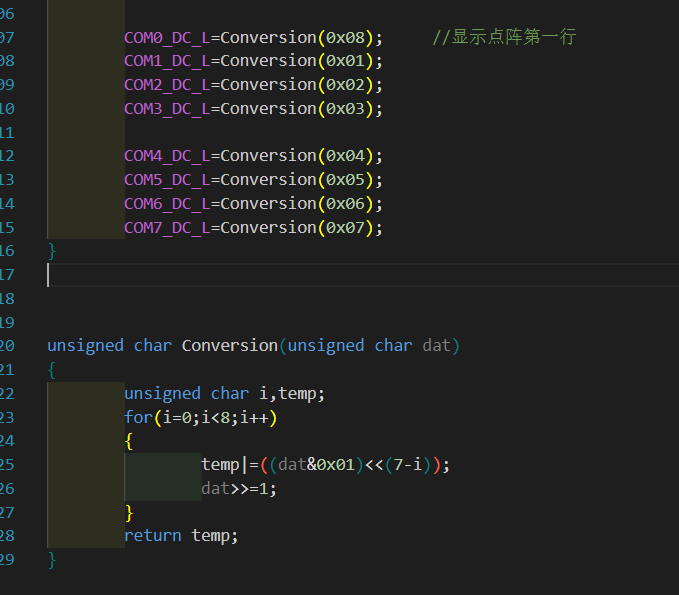Click the return keyword
This screenshot has height=595, width=679.
(x=152, y=535)
